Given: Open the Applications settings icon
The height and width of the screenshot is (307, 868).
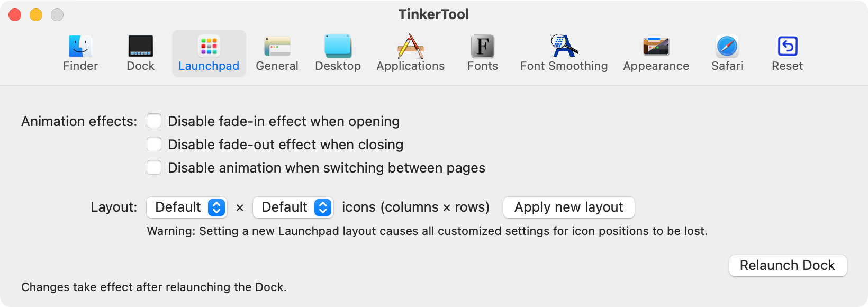Looking at the screenshot, I should coord(410,50).
